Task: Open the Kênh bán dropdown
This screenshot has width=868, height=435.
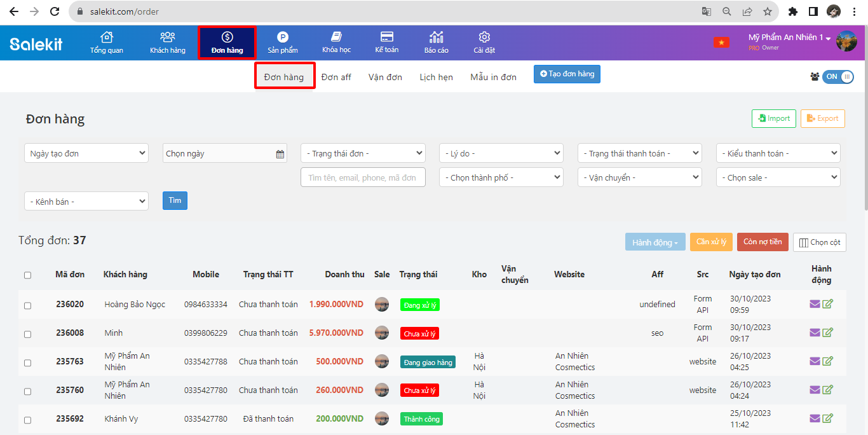Action: (86, 202)
